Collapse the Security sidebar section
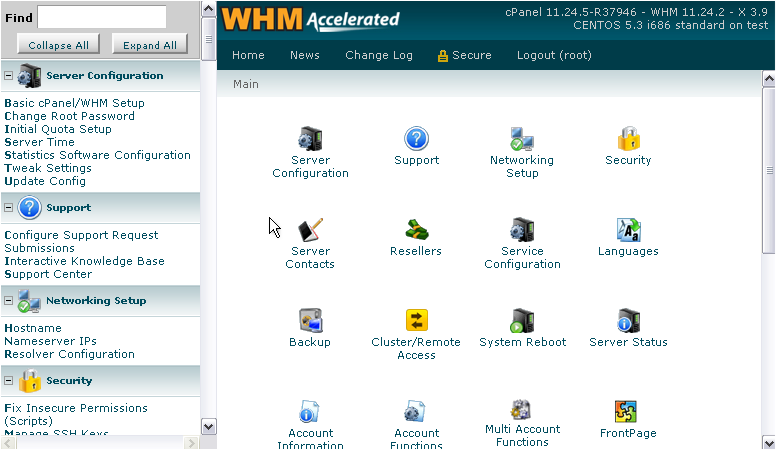 [x=9, y=381]
